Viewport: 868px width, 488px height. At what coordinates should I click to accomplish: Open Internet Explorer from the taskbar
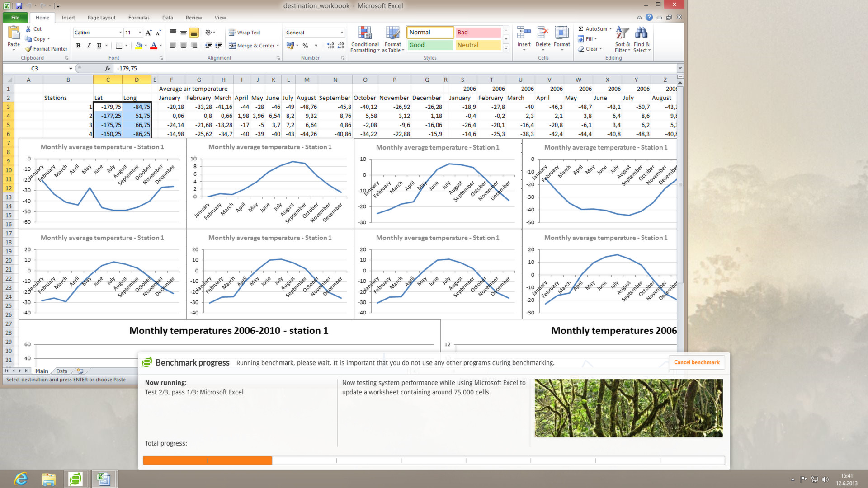[21, 479]
